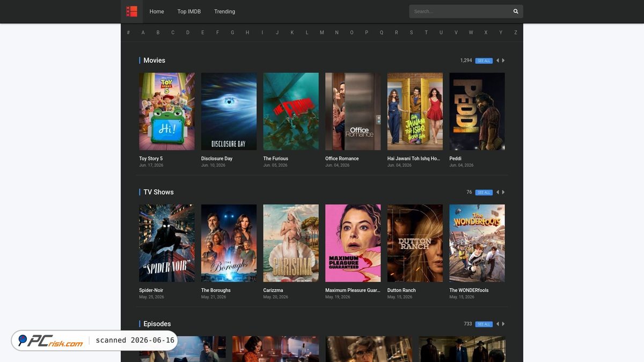Move the TV Shows carousel backward
Screen dimensions: 644x362
coord(497,192)
